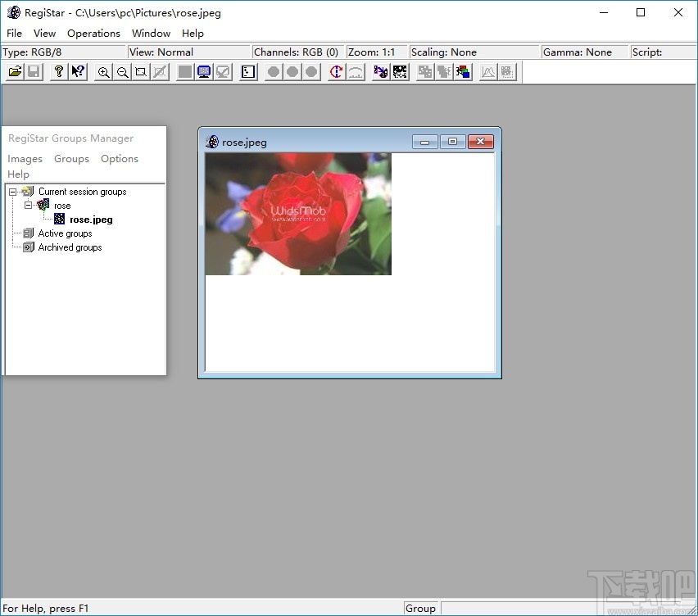
Task: Open Groups menu in Groups Manager
Action: [71, 159]
